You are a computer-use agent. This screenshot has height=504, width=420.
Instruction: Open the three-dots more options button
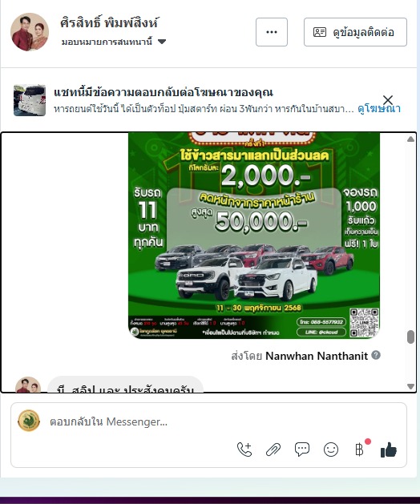272,32
